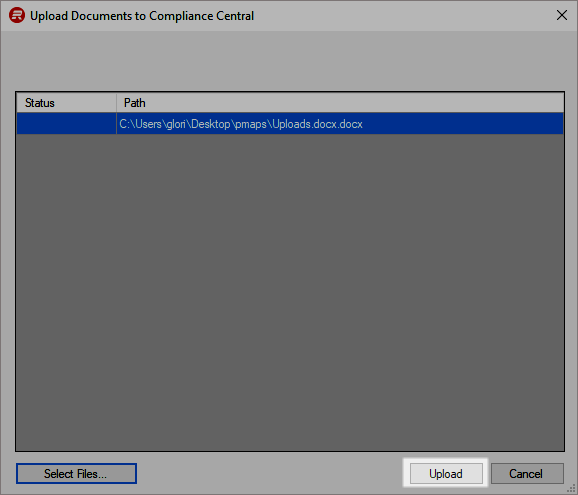Sort by the Path column header
The image size is (578, 495).
tap(340, 102)
